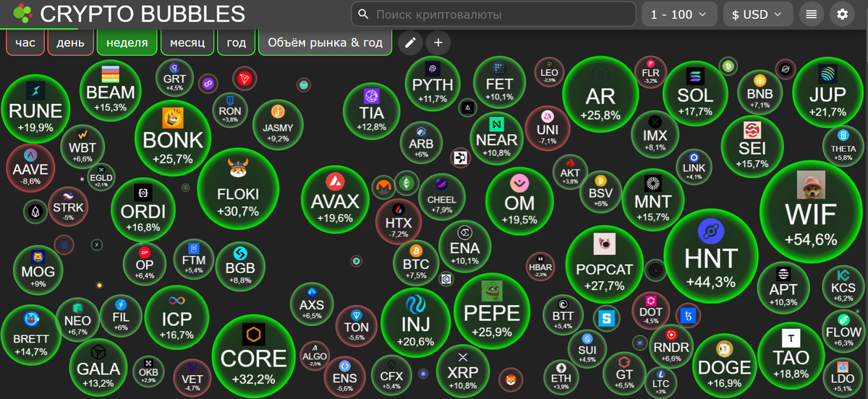Viewport: 868px width, 399px height.
Task: Select the JASMY +9,2% bubble
Action: pyautogui.click(x=278, y=125)
